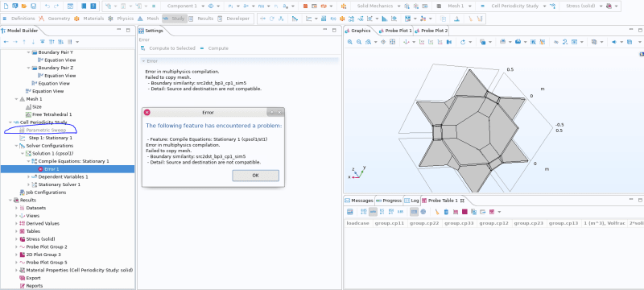Go back to the previous node
Image resolution: width=644 pixels, height=290 pixels.
[x=6, y=42]
